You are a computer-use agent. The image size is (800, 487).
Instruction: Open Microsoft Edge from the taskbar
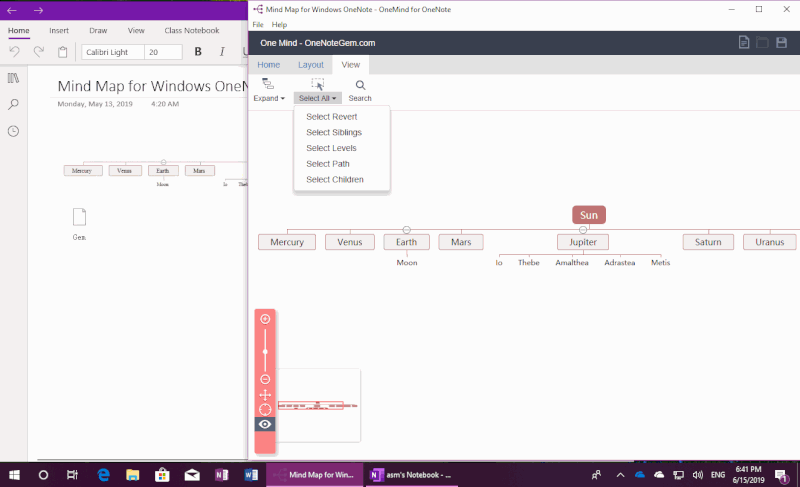click(x=104, y=475)
